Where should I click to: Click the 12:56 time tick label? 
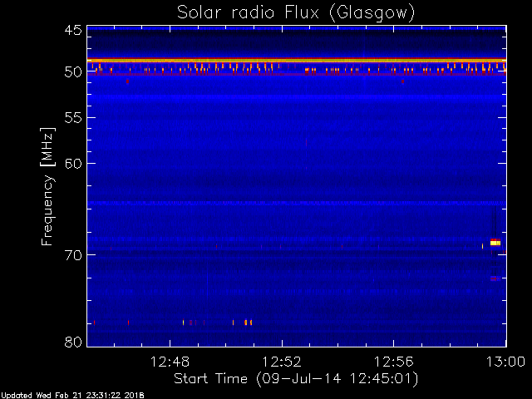tap(393, 362)
